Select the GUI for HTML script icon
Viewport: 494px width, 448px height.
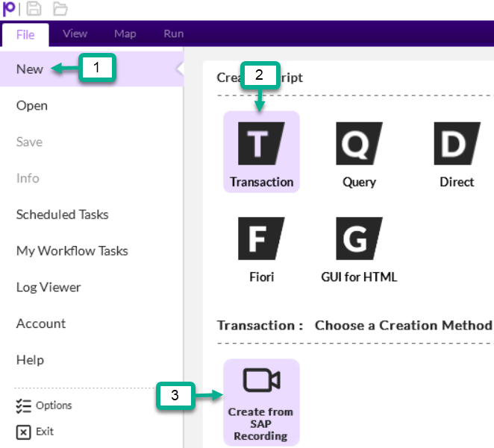coord(359,239)
